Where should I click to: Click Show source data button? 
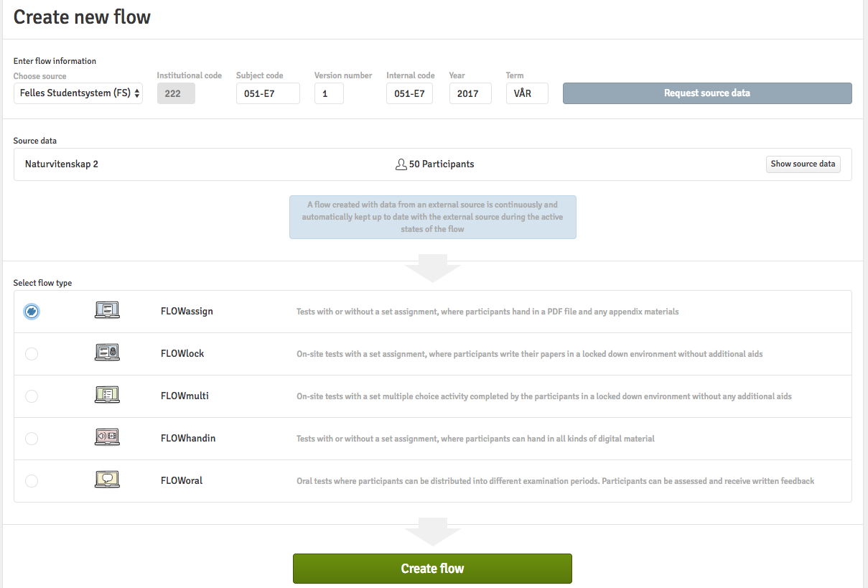(x=803, y=164)
